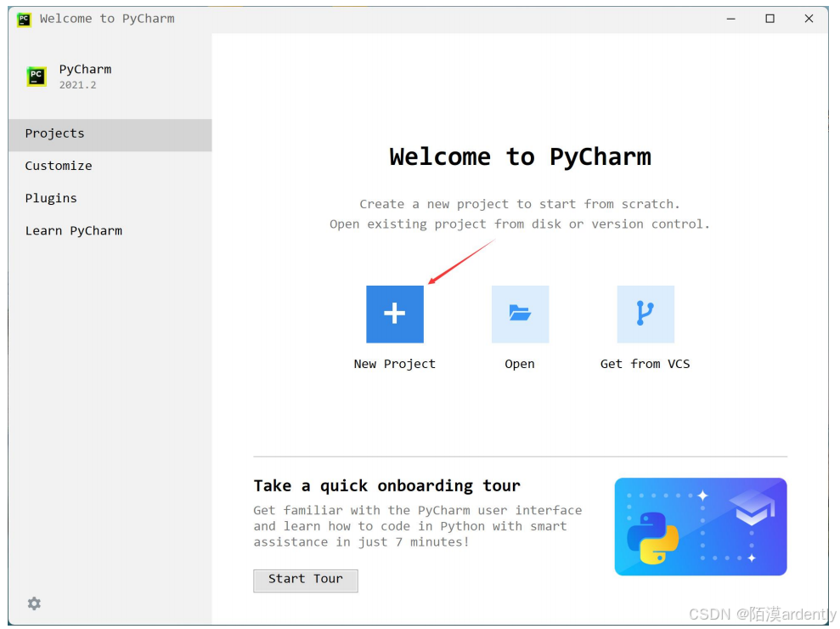Viewport: 840px width, 629px height.
Task: Select the Projects tab
Action: [110, 134]
